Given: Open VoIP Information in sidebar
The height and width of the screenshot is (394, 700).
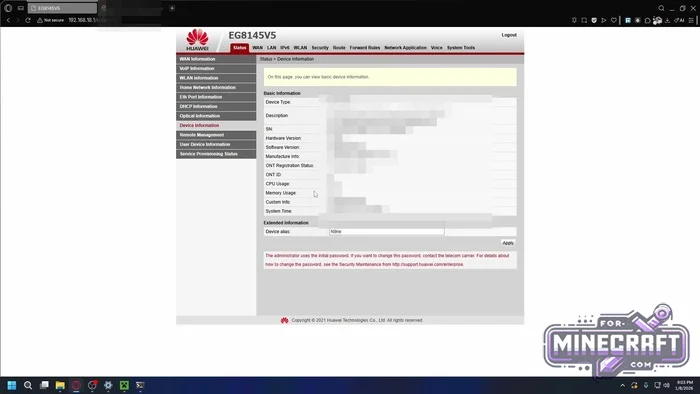Looking at the screenshot, I should [216, 68].
